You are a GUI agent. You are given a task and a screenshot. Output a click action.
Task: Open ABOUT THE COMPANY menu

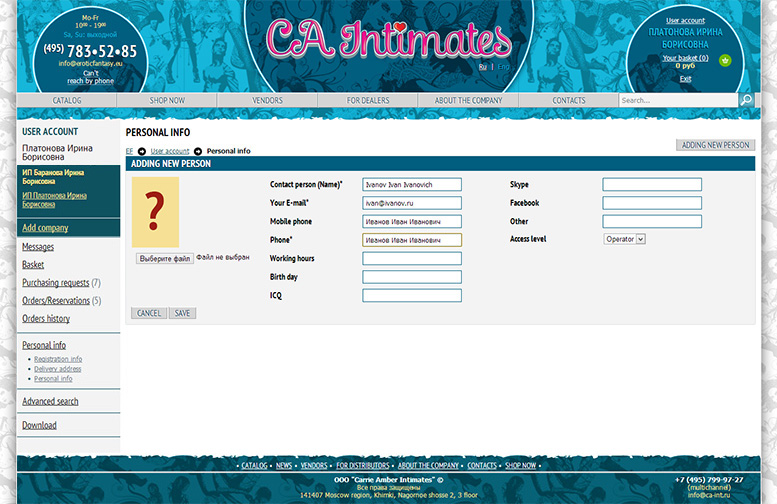[468, 100]
